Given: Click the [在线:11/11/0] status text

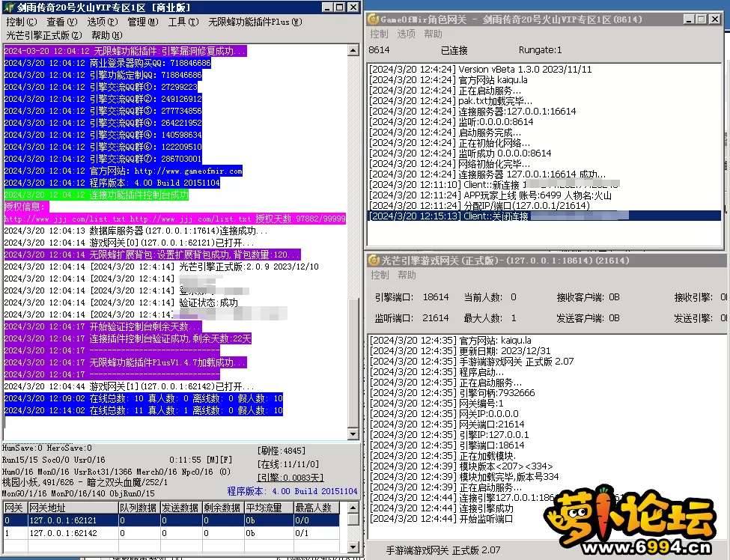Looking at the screenshot, I should [x=288, y=464].
